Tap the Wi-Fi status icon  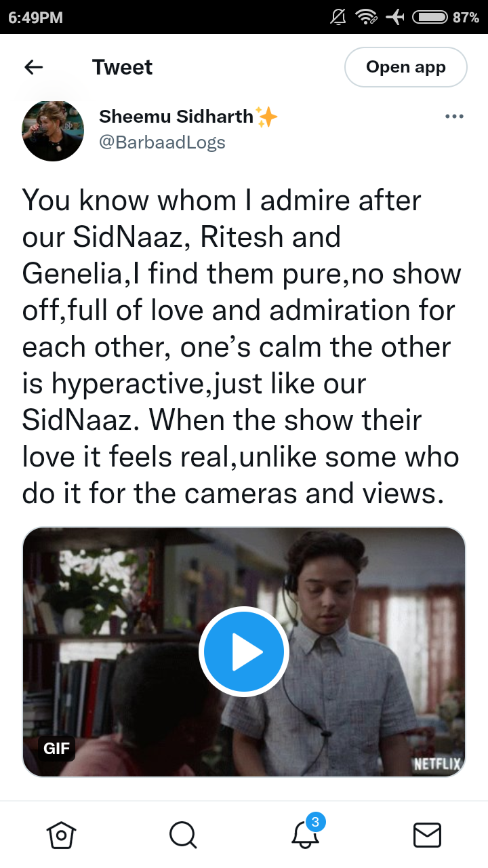coord(366,18)
